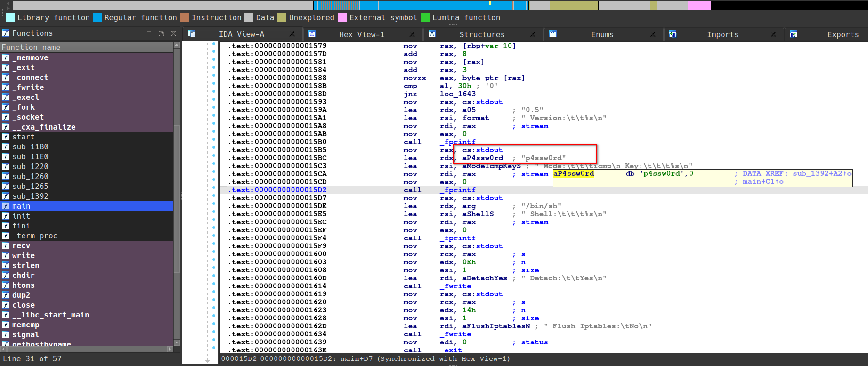Open the IDA View-A tab
Image resolution: width=868 pixels, height=366 pixels.
click(x=242, y=34)
